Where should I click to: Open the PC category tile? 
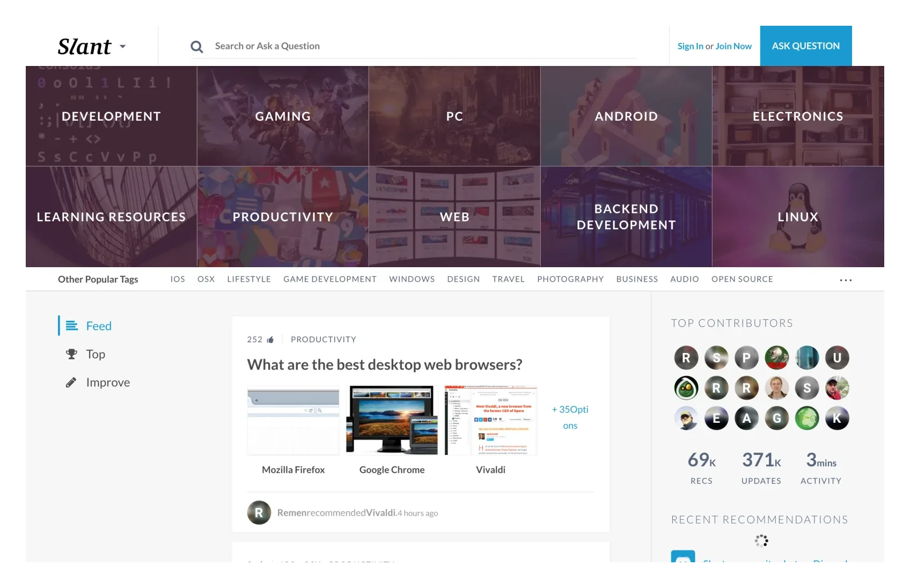(454, 116)
